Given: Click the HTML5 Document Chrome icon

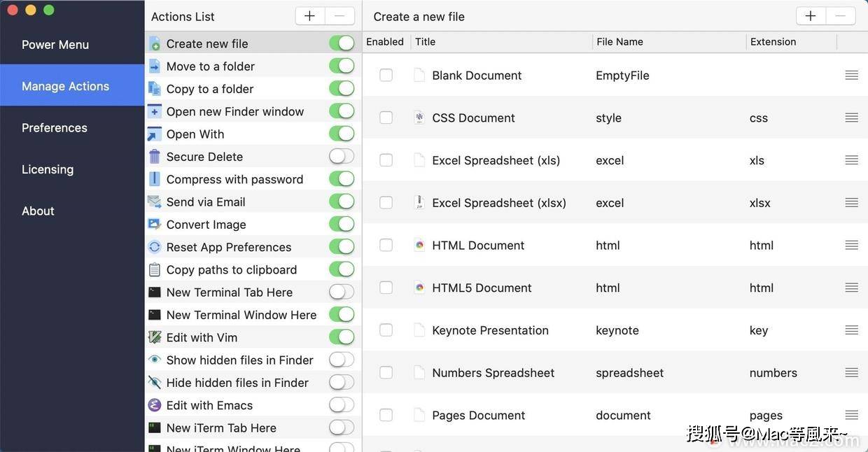Looking at the screenshot, I should point(419,288).
